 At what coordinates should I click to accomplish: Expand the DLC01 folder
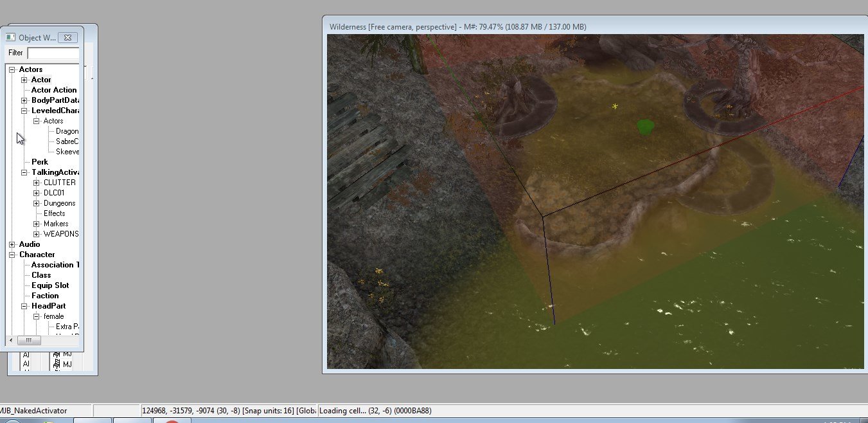click(37, 193)
